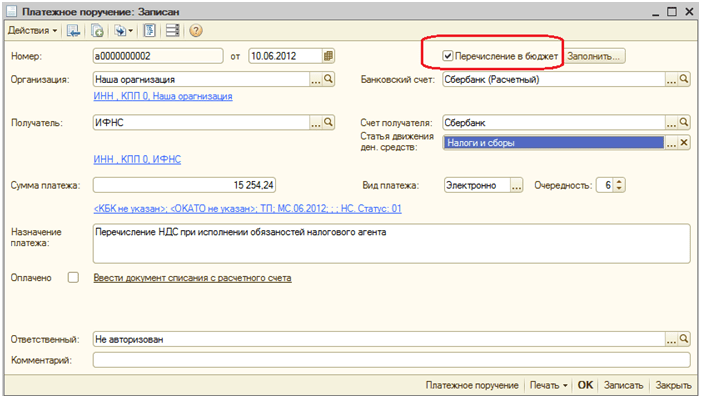Open the Действия menu
The height and width of the screenshot is (398, 702).
[x=33, y=31]
